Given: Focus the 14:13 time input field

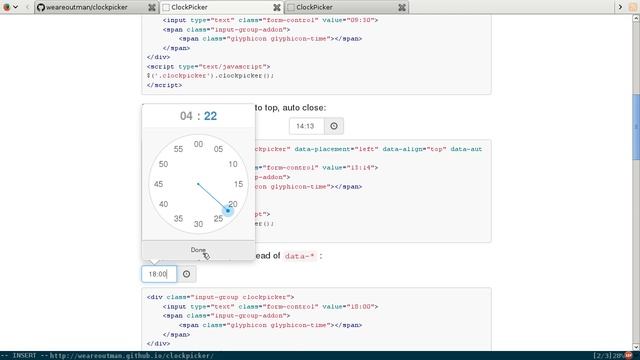Looking at the screenshot, I should 307,126.
